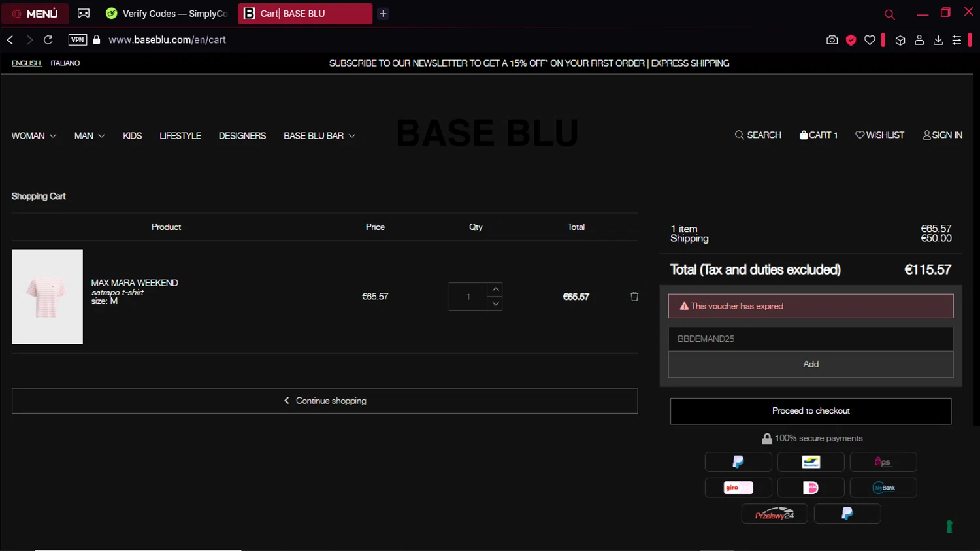
Task: Open the easy setup sliders icon
Action: click(x=956, y=40)
